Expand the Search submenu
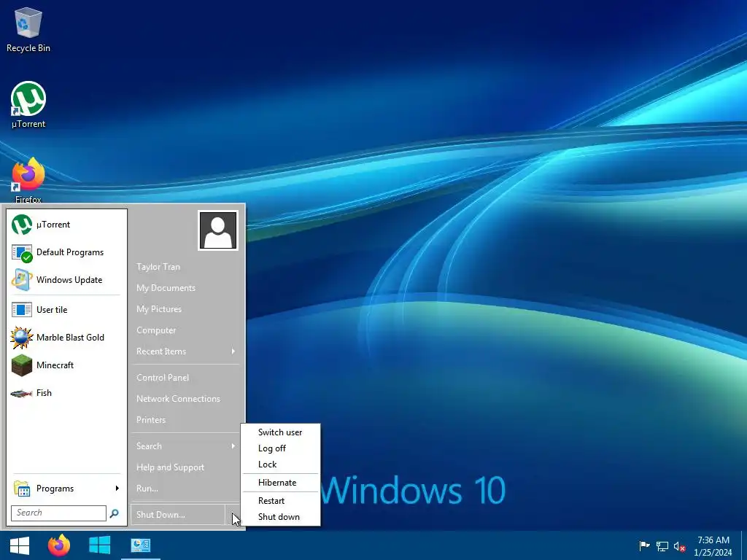 tap(185, 446)
